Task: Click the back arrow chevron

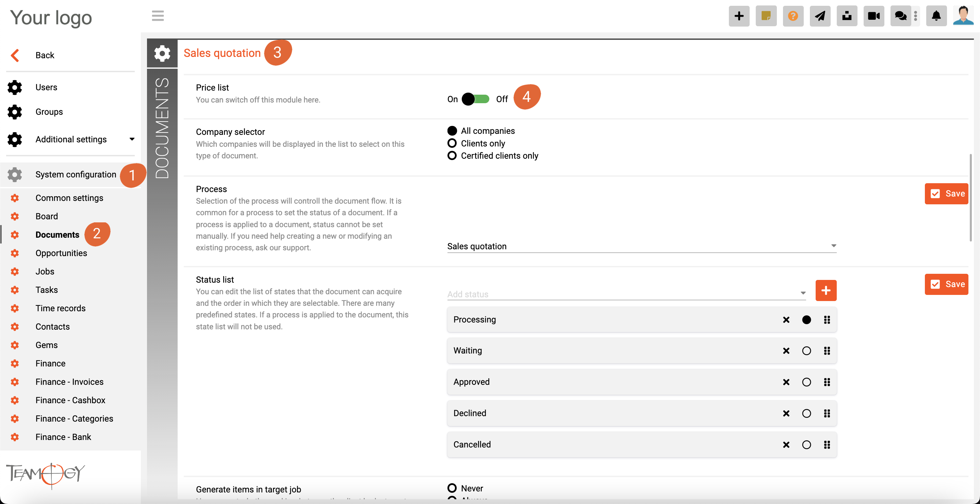Action: pos(15,55)
